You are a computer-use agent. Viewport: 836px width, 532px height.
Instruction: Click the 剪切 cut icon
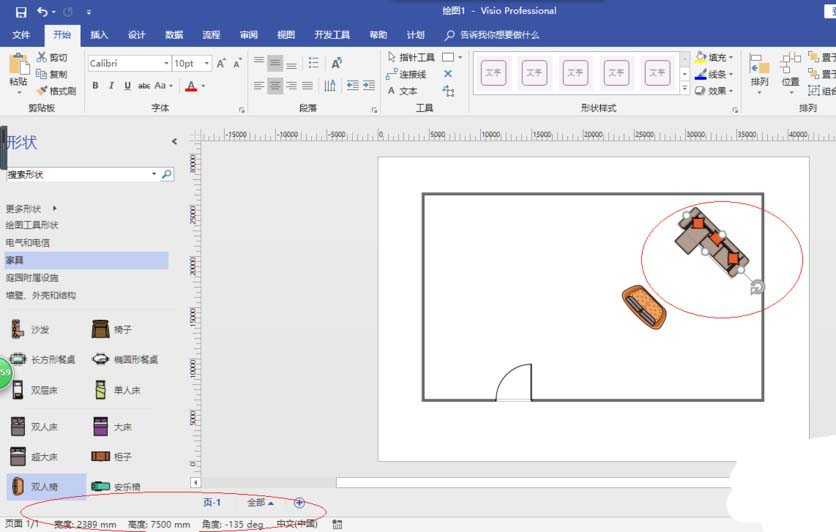click(51, 58)
